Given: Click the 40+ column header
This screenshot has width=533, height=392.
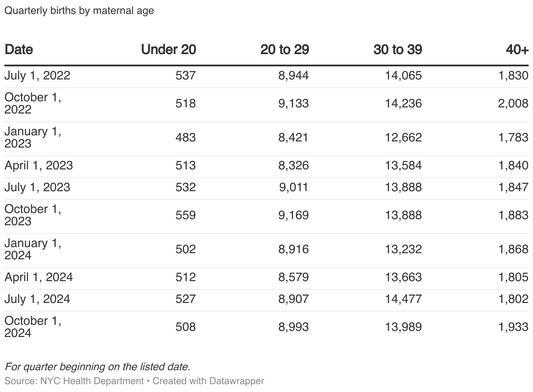Looking at the screenshot, I should point(517,50).
